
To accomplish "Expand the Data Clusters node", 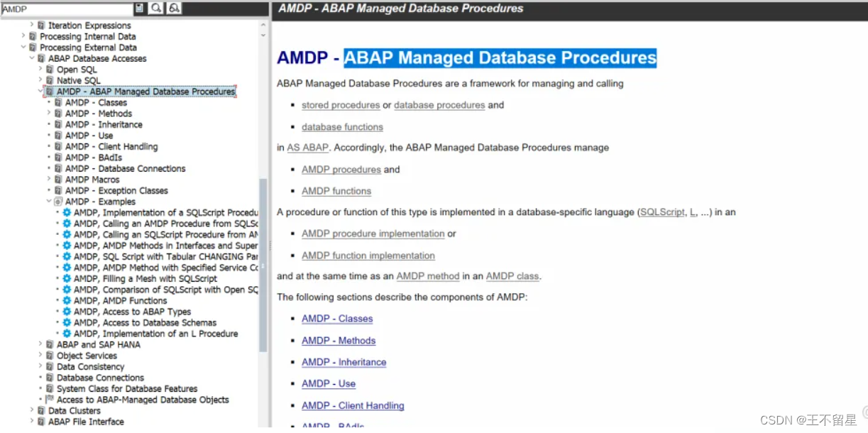I will pyautogui.click(x=32, y=411).
